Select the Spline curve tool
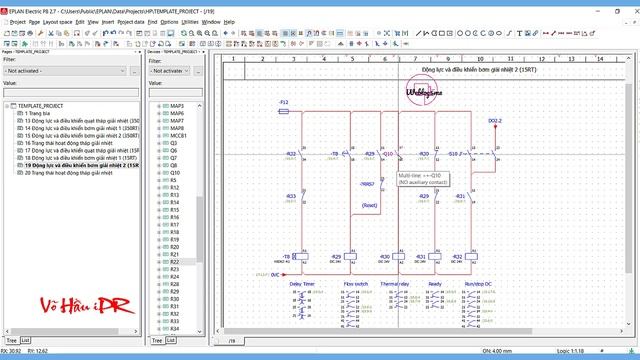Viewport: 640px width, 360px height. [509, 33]
